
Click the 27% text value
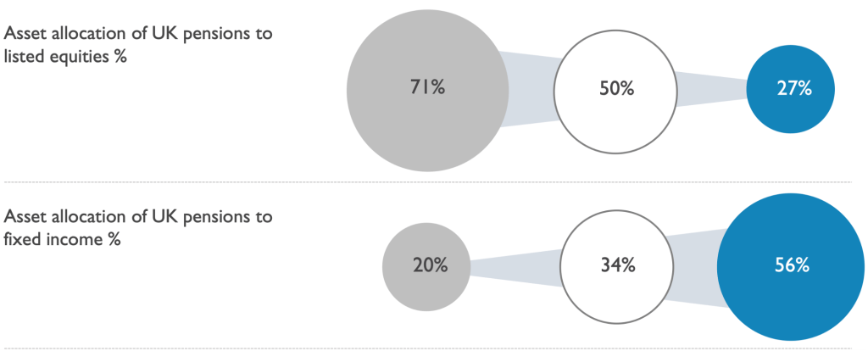point(793,88)
